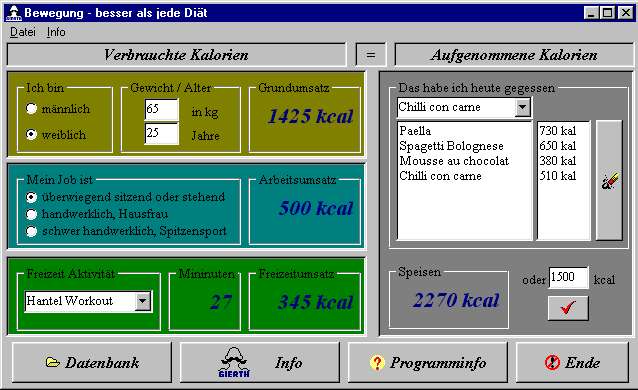Minimize the Bewegung window
The image size is (638, 390).
click(x=591, y=13)
